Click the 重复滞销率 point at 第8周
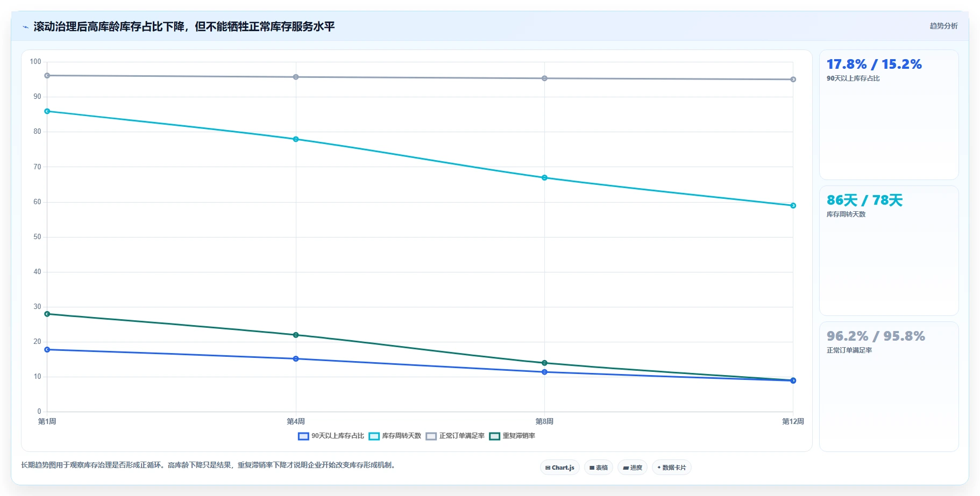This screenshot has height=496, width=980. (544, 363)
